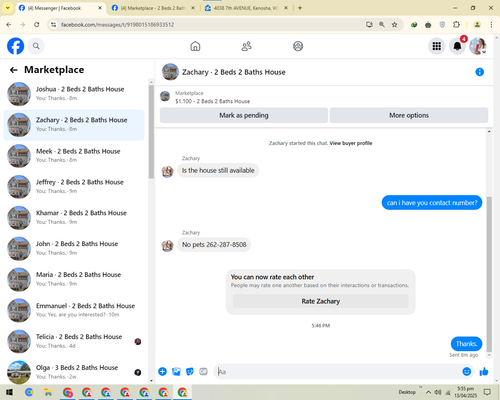Open Khamar - 2 Beds 2 Baths House chat
Viewport: 500px width, 400px height.
pyautogui.click(x=74, y=217)
